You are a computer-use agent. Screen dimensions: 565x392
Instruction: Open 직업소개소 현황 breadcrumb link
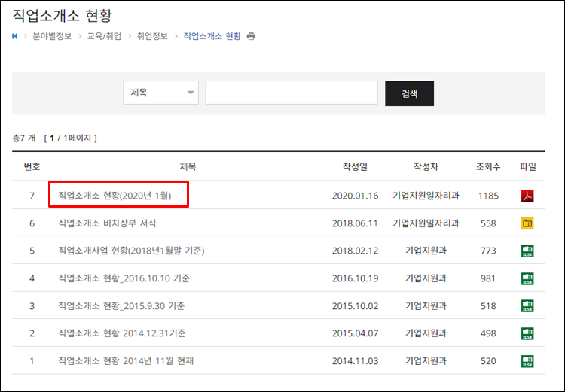(212, 36)
